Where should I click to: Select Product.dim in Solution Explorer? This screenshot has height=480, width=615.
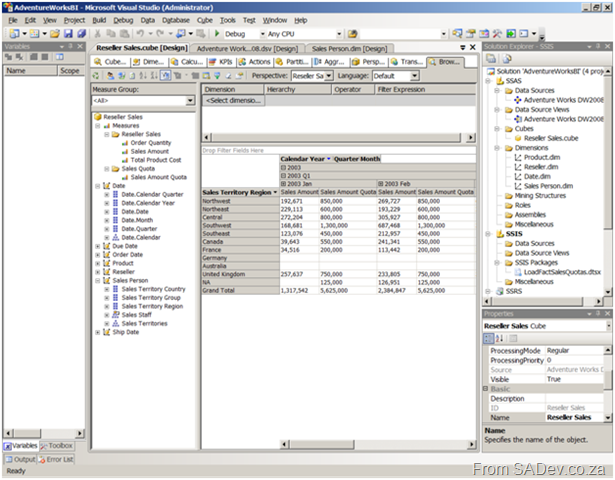pyautogui.click(x=542, y=157)
